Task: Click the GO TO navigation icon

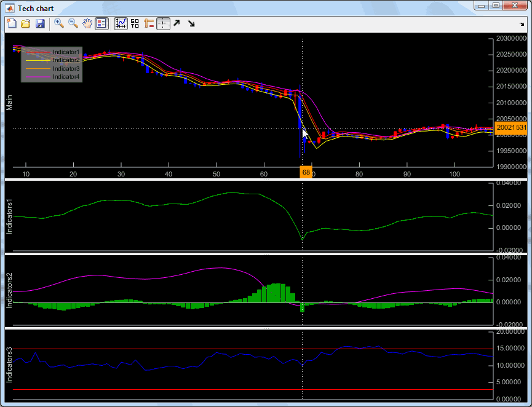Action: (135, 23)
